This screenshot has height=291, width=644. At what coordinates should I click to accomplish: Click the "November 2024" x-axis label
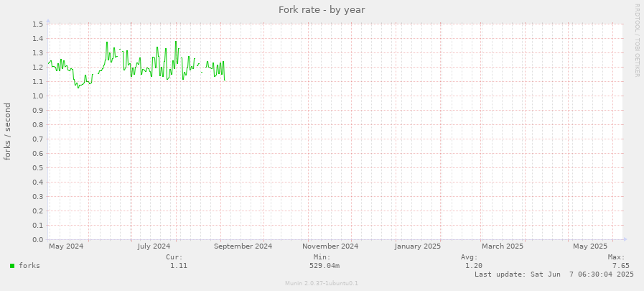point(330,246)
